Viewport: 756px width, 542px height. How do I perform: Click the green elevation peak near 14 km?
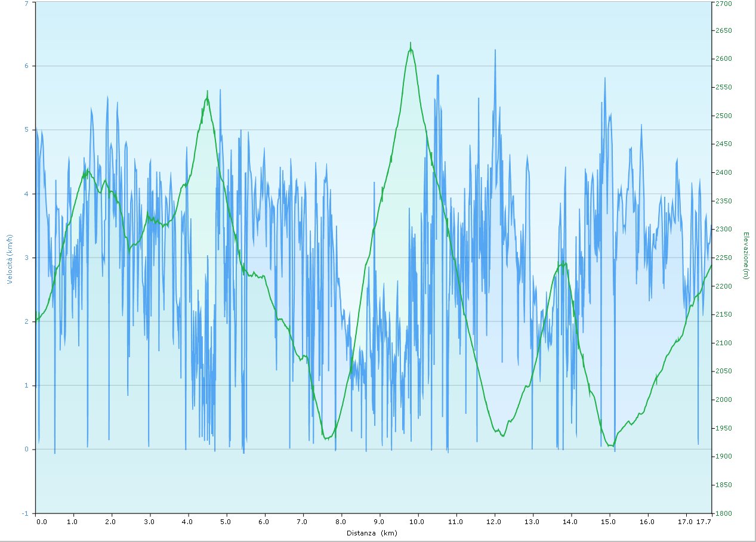562,263
